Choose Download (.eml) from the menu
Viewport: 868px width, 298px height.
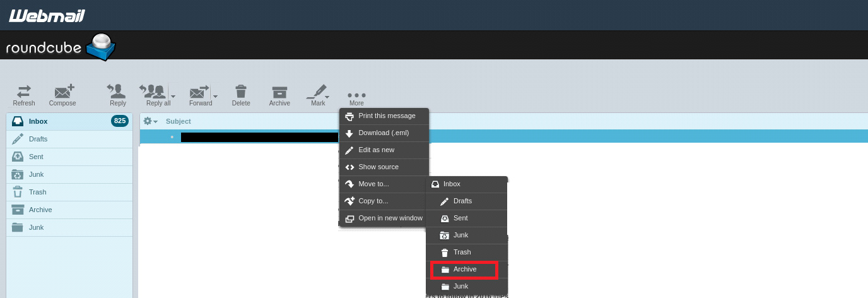pyautogui.click(x=383, y=133)
